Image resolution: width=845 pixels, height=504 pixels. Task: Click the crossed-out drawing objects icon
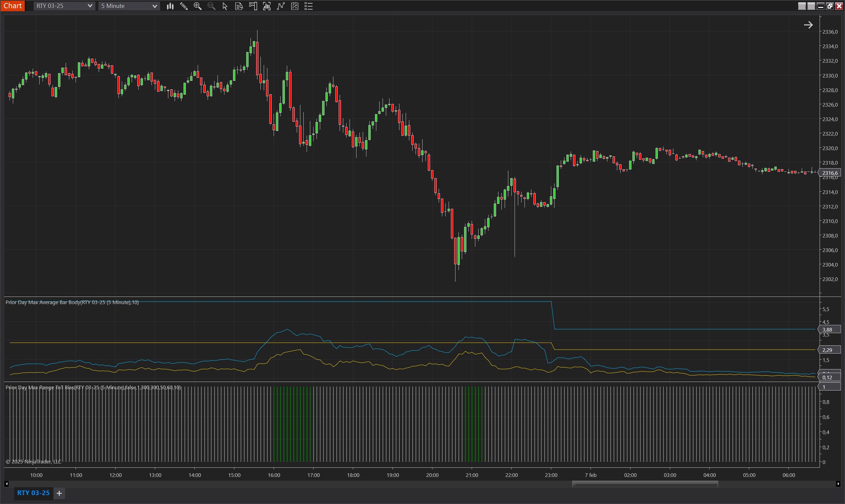tap(294, 6)
